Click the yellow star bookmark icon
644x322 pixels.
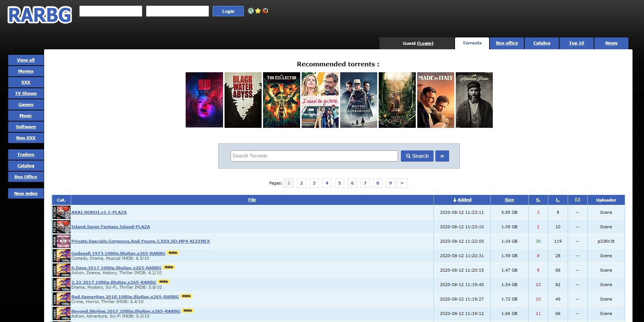pyautogui.click(x=258, y=11)
